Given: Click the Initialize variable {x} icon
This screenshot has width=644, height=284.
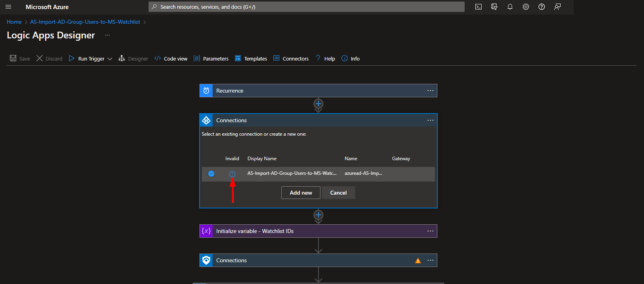Looking at the screenshot, I should [x=206, y=231].
